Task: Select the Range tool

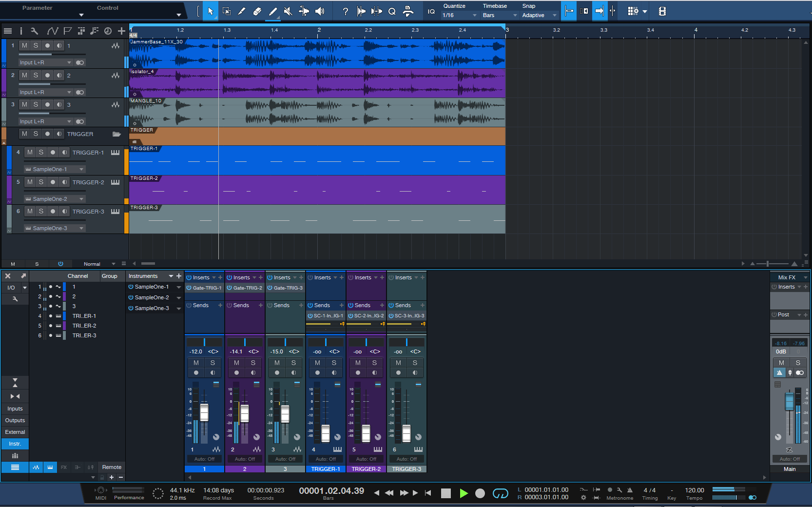Action: point(227,11)
